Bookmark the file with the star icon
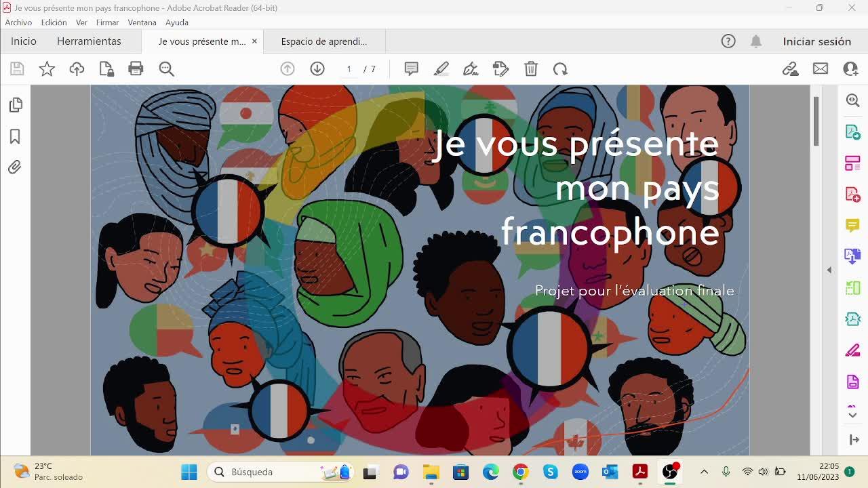This screenshot has height=488, width=868. [x=47, y=68]
